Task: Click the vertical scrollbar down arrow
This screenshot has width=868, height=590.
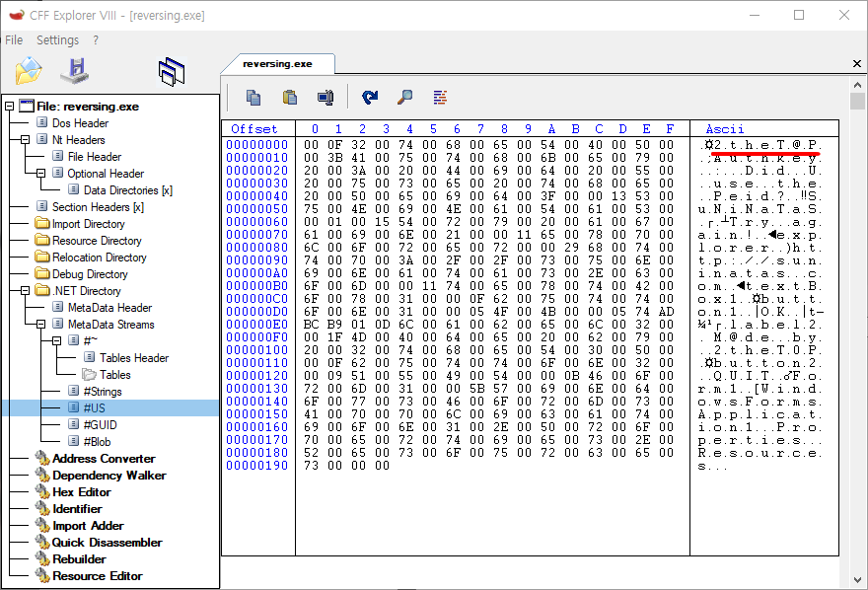Action: point(857,580)
